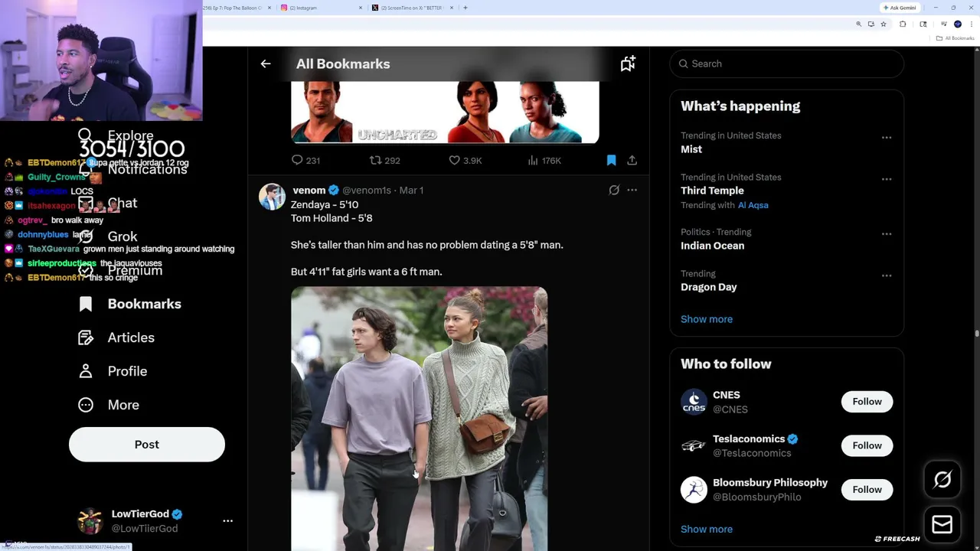Close the Instagram browser tab

pyautogui.click(x=361, y=8)
